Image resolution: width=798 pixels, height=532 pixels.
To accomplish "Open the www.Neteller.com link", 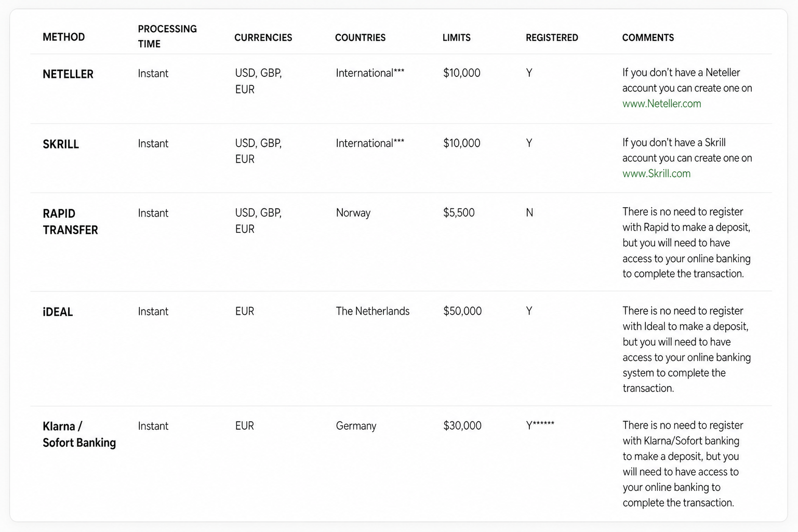I will click(661, 104).
